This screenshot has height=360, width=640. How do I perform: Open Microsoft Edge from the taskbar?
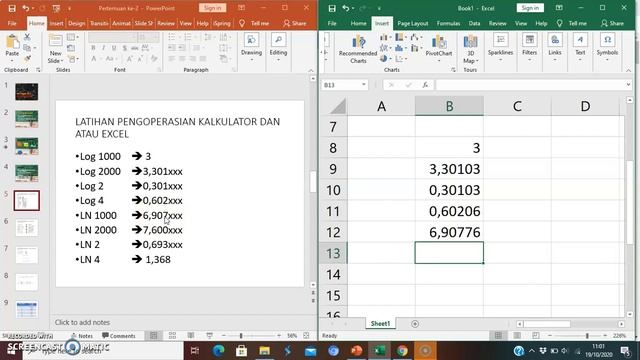(x=219, y=351)
